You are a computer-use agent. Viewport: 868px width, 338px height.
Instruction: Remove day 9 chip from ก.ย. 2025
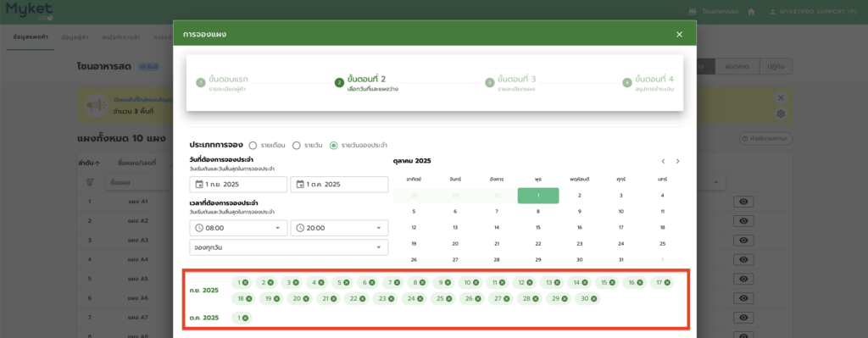coord(448,283)
